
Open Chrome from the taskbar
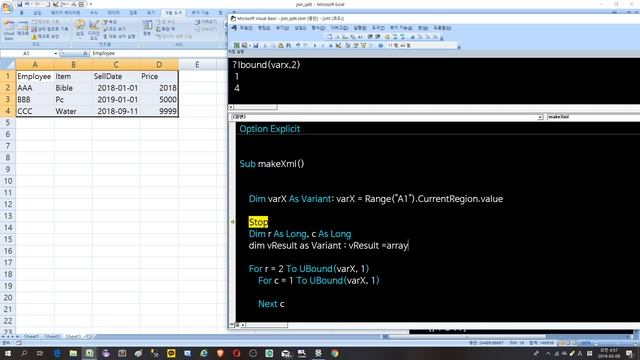(335, 353)
